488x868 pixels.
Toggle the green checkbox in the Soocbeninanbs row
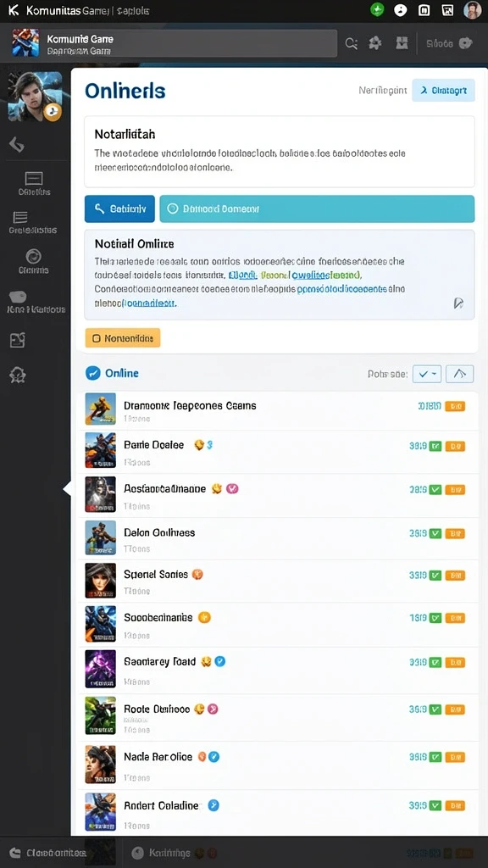click(435, 618)
